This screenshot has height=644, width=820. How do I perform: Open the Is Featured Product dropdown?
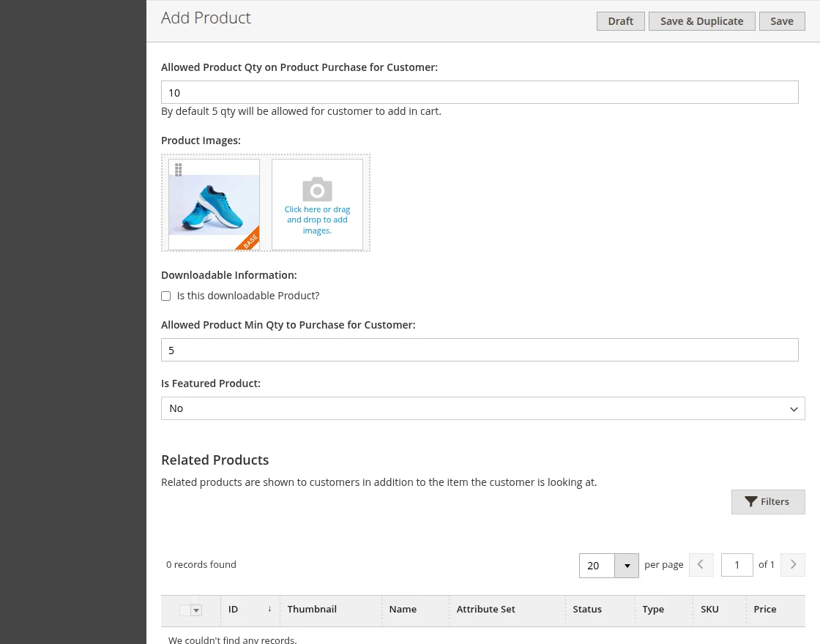(x=482, y=408)
